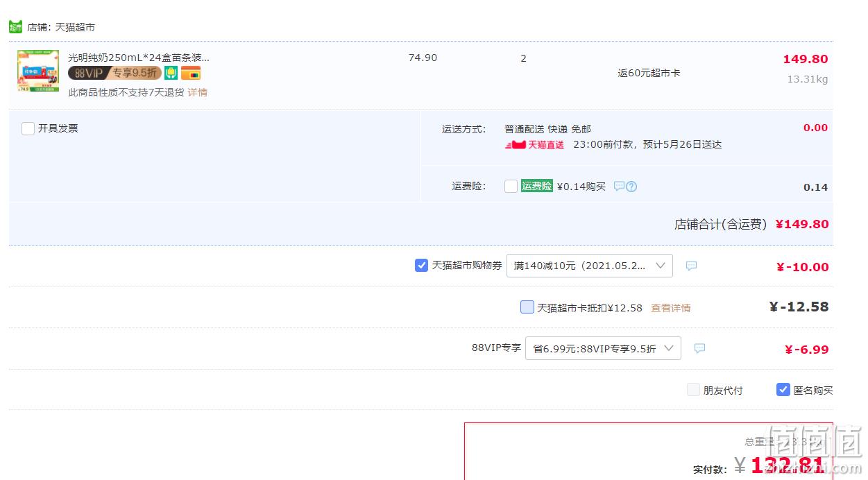Expand the 省6.99元:88VIP专享9.5折 dropdown
868x480 pixels.
[x=603, y=348]
